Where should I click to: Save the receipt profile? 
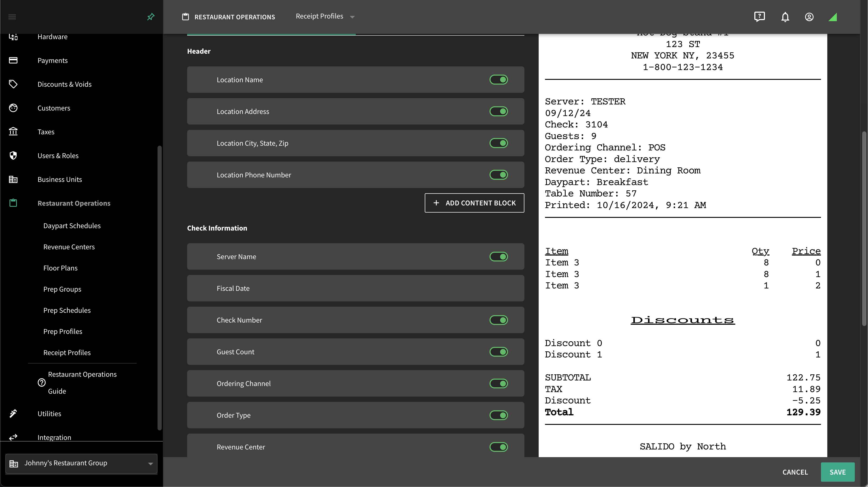point(837,472)
